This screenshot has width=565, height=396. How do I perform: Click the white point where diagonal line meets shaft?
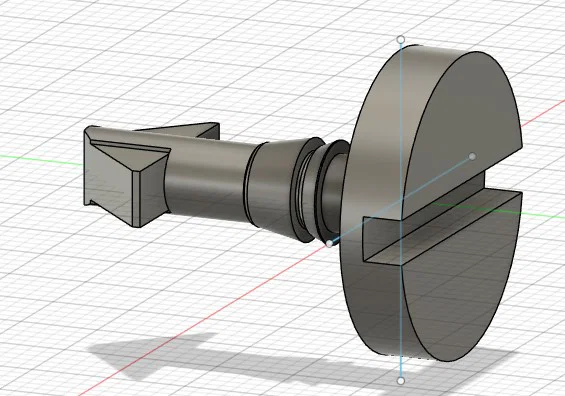329,244
